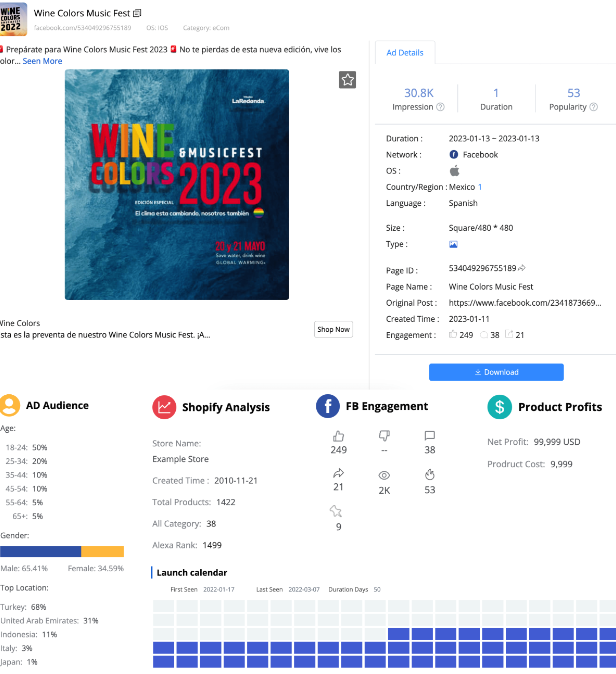Click the Facebook network icon
This screenshot has height=674, width=616.
[454, 154]
